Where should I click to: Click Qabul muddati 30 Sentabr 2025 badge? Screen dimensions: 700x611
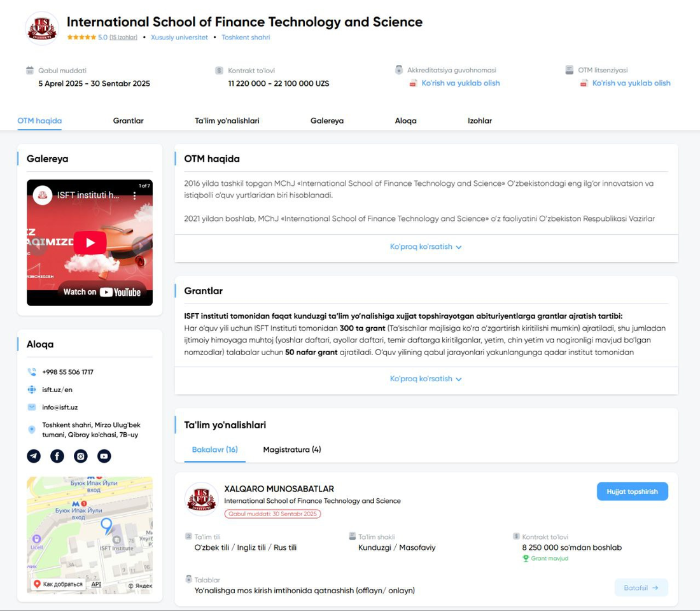tap(273, 514)
